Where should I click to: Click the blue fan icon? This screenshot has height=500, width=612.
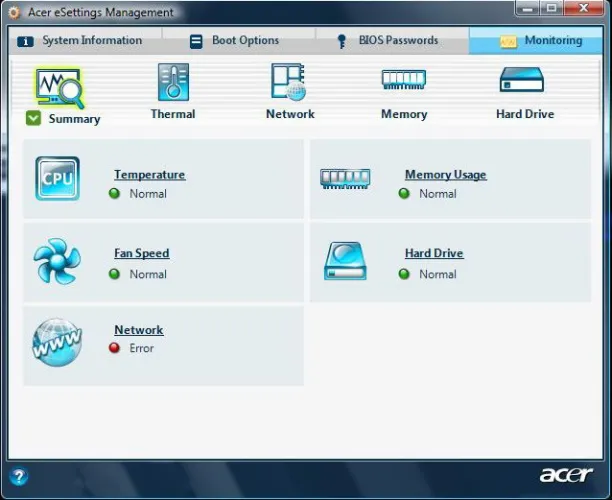57,261
